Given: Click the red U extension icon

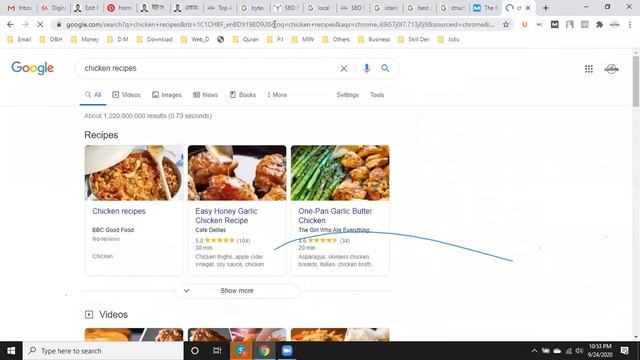Looking at the screenshot, I should click(x=524, y=24).
